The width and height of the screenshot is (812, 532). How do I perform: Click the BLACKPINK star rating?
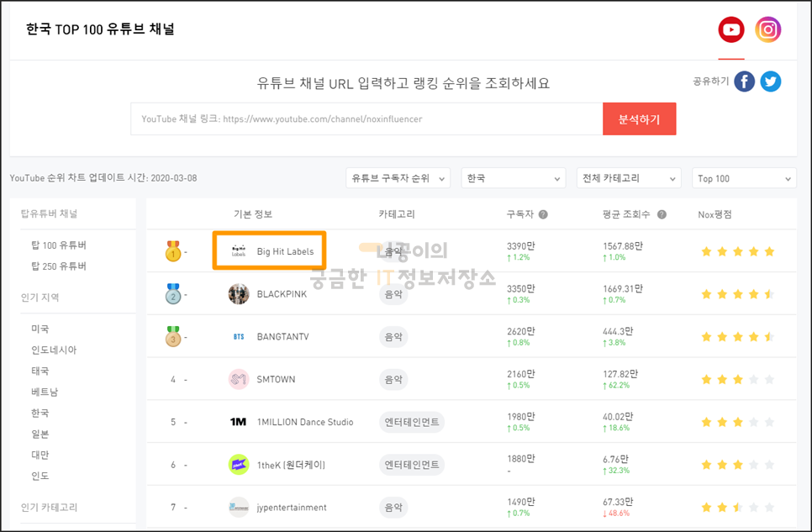[x=738, y=294]
